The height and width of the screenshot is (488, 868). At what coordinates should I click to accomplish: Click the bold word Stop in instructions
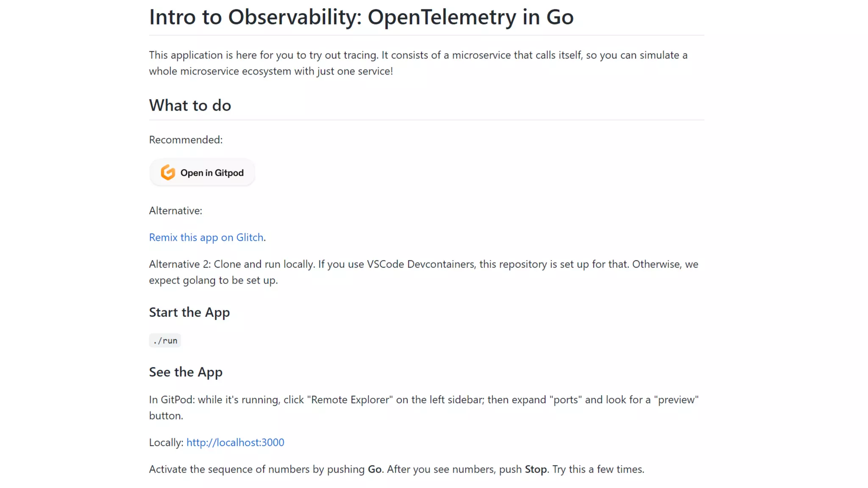click(536, 469)
